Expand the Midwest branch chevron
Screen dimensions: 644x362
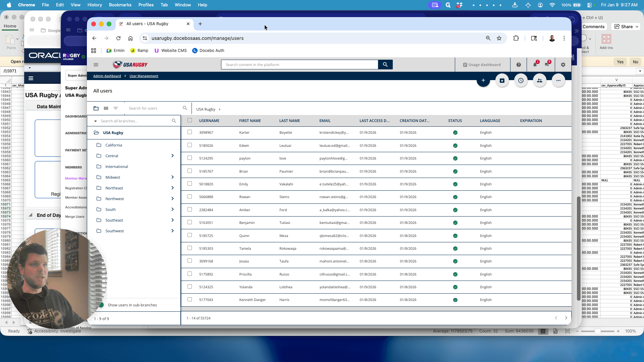click(x=173, y=177)
